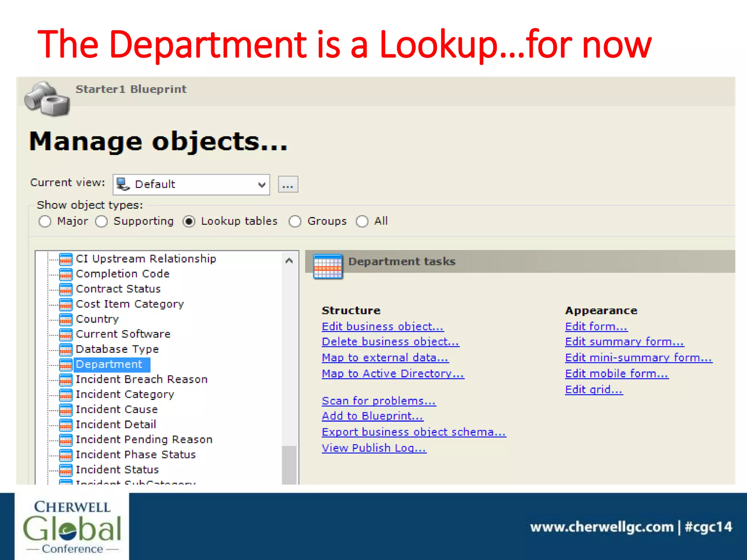The image size is (747, 560).
Task: Select the All object types radio
Action: [362, 221]
